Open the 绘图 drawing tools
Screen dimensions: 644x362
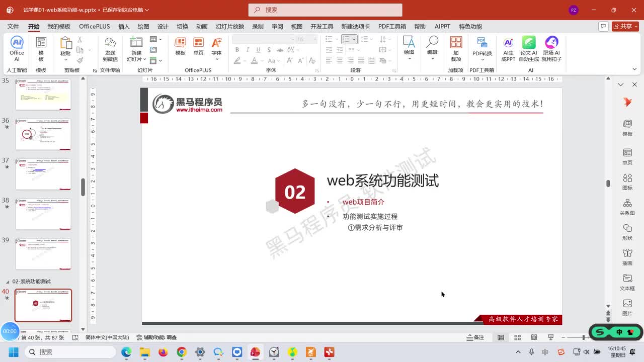[409, 48]
